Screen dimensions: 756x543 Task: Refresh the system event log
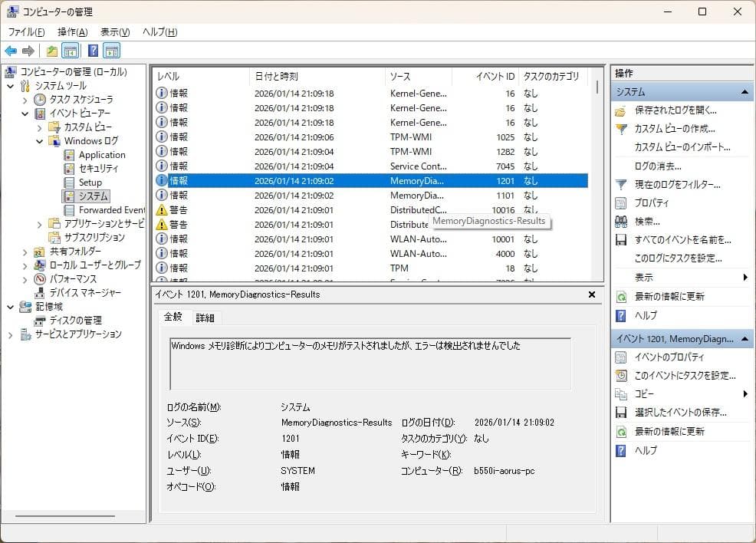point(674,297)
